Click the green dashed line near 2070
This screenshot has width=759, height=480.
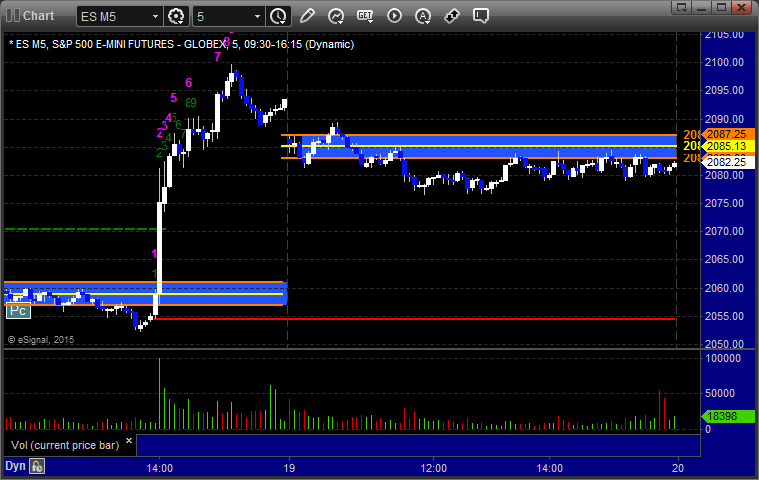click(x=85, y=229)
